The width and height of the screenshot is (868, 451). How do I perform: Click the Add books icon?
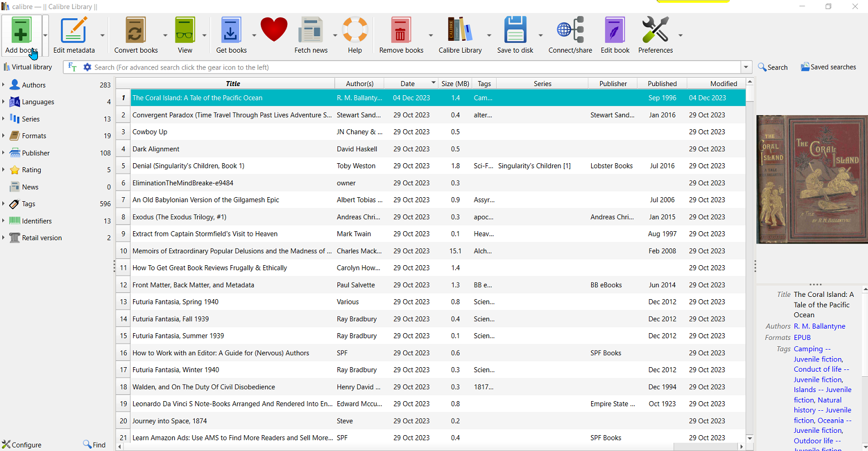click(21, 30)
